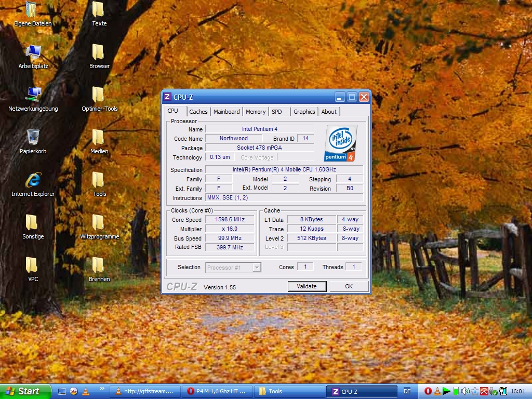
Task: Click the Specification text field
Action: (284, 170)
